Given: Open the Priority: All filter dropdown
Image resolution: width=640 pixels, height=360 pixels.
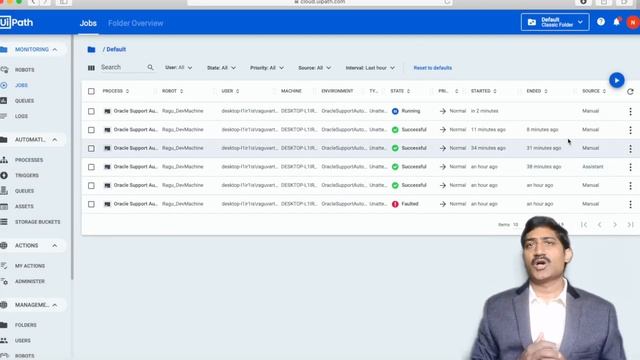Looking at the screenshot, I should click(x=267, y=68).
